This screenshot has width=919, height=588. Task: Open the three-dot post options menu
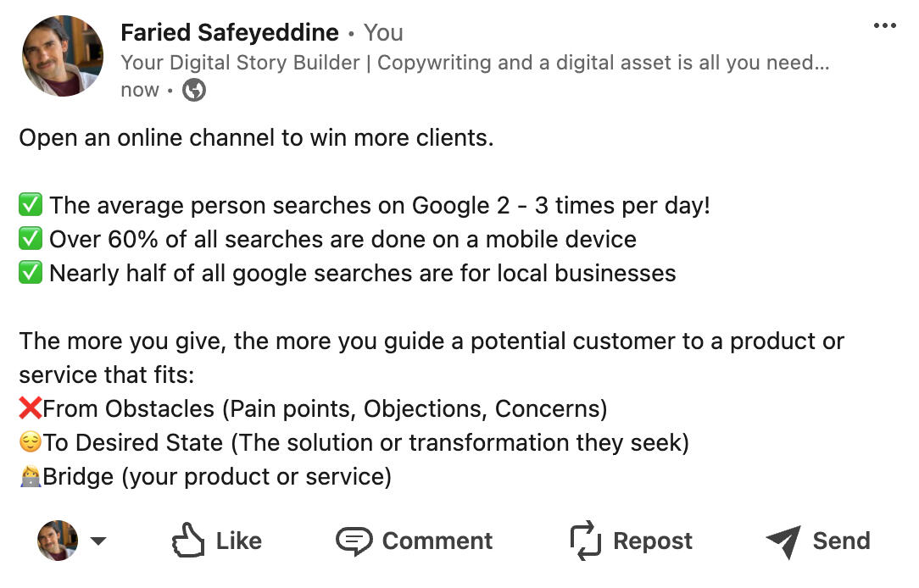(x=883, y=26)
